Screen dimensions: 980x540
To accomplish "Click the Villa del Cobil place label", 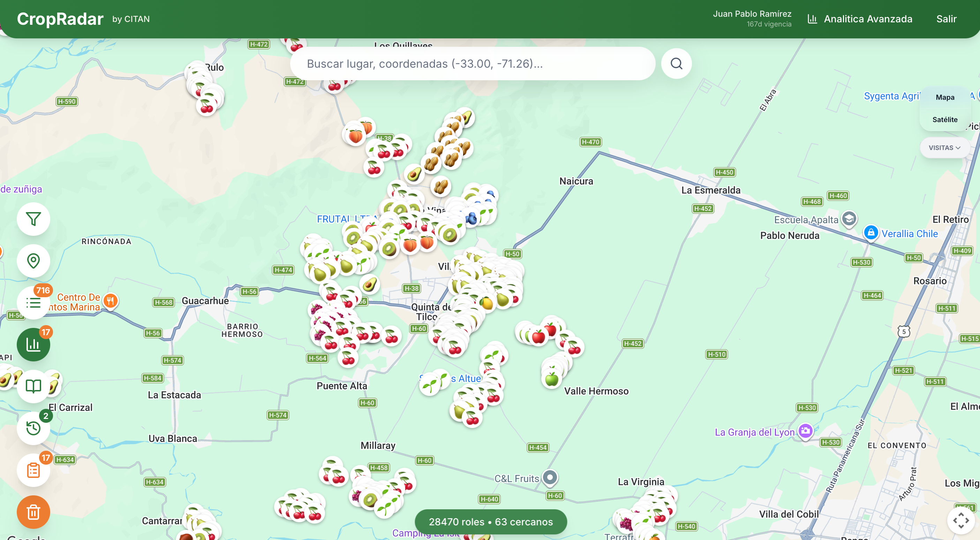I will [x=789, y=514].
